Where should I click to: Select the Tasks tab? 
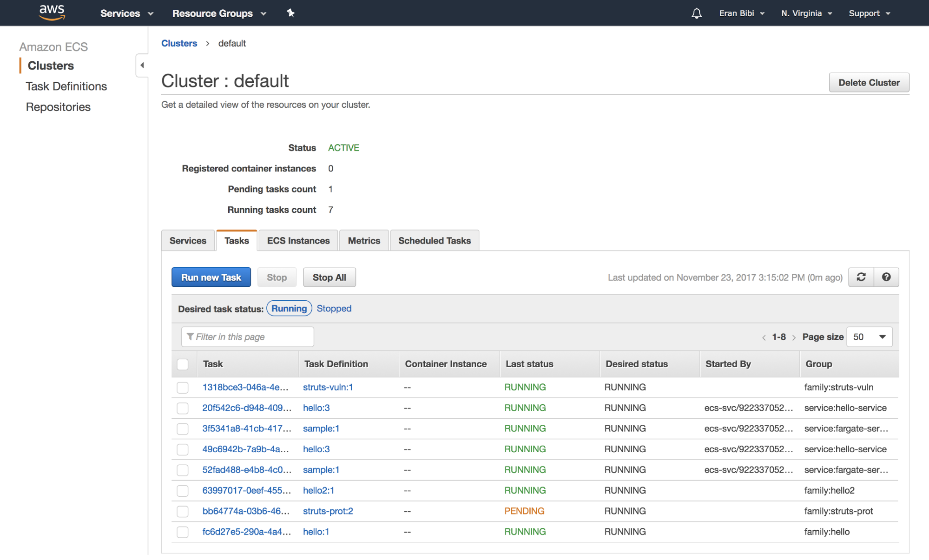tap(237, 241)
